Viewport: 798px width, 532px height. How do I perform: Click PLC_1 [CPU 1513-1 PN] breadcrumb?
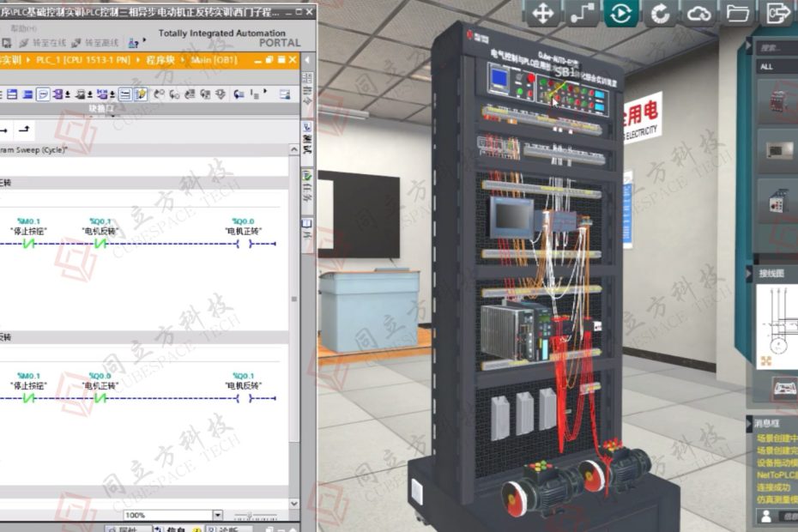(x=83, y=60)
